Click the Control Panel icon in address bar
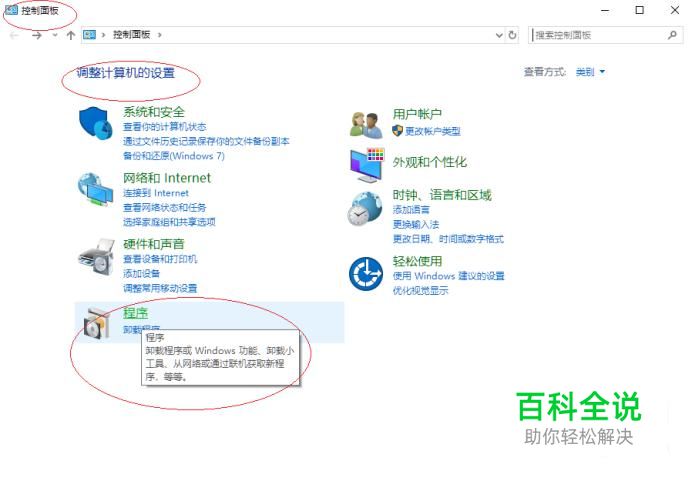 coord(90,35)
